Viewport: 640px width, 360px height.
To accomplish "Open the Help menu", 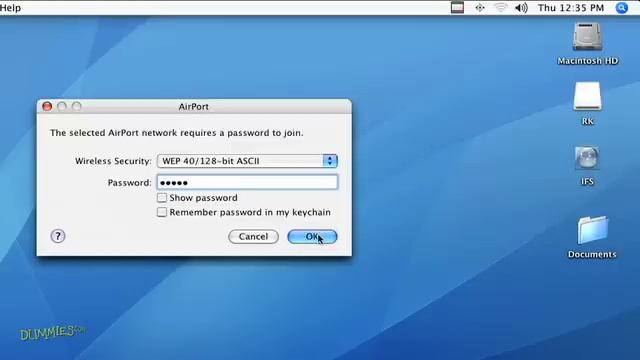I will [10, 8].
